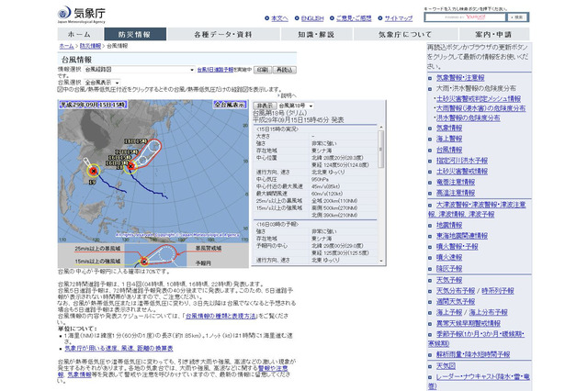Open sidebar link 気象警報・注意報
Viewport: 588px width, 391px height.
(x=460, y=77)
